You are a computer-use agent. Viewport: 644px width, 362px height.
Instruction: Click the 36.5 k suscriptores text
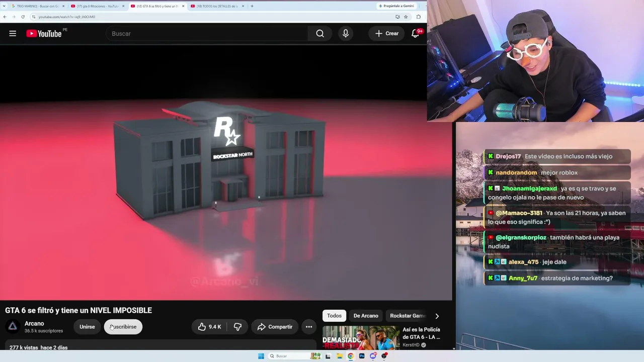(44, 331)
